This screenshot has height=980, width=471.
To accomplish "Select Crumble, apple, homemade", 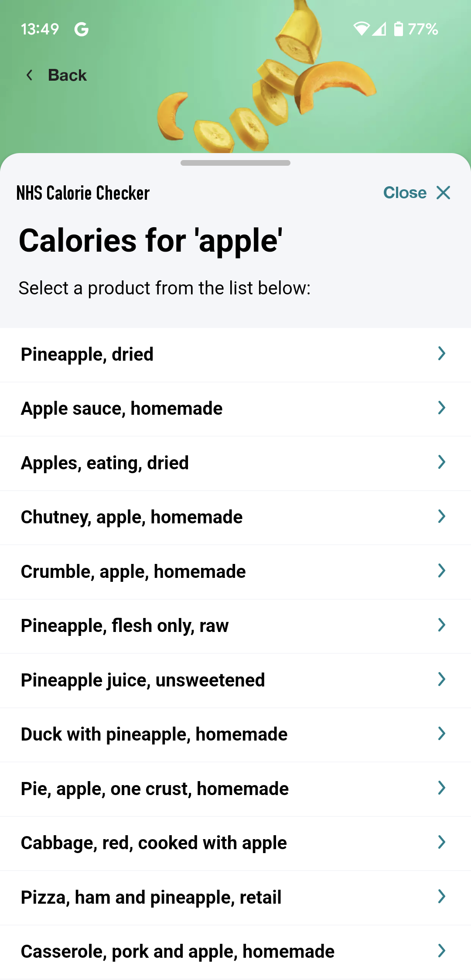I will 133,572.
